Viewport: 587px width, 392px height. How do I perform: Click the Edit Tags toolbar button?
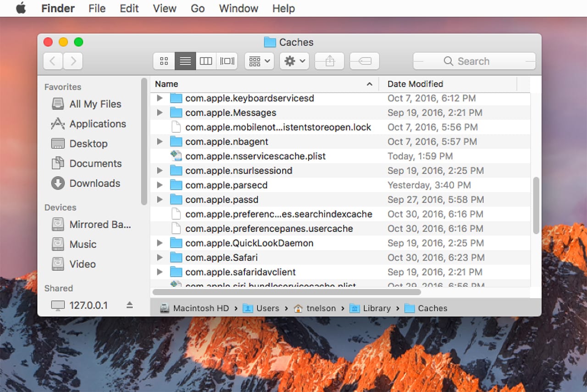364,61
